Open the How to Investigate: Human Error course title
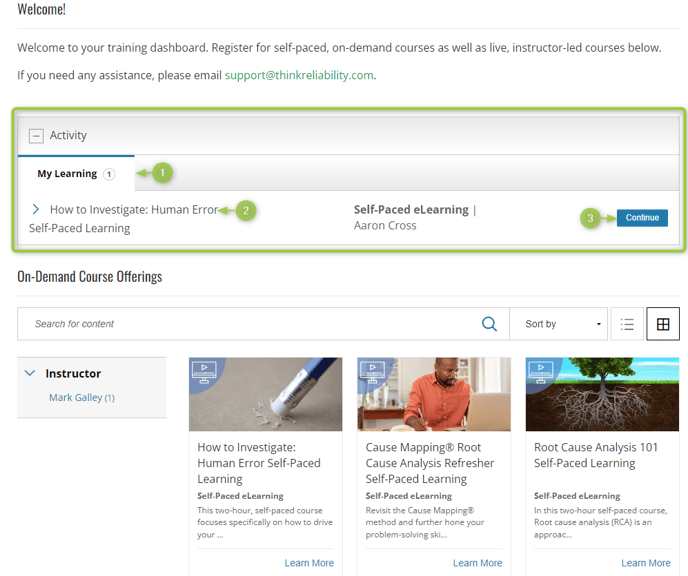This screenshot has height=576, width=688. 133,210
